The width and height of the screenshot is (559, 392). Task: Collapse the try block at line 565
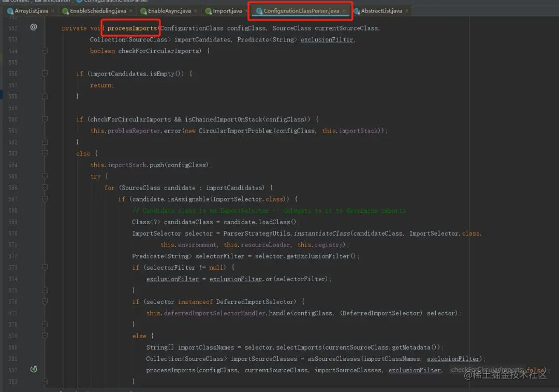point(45,176)
